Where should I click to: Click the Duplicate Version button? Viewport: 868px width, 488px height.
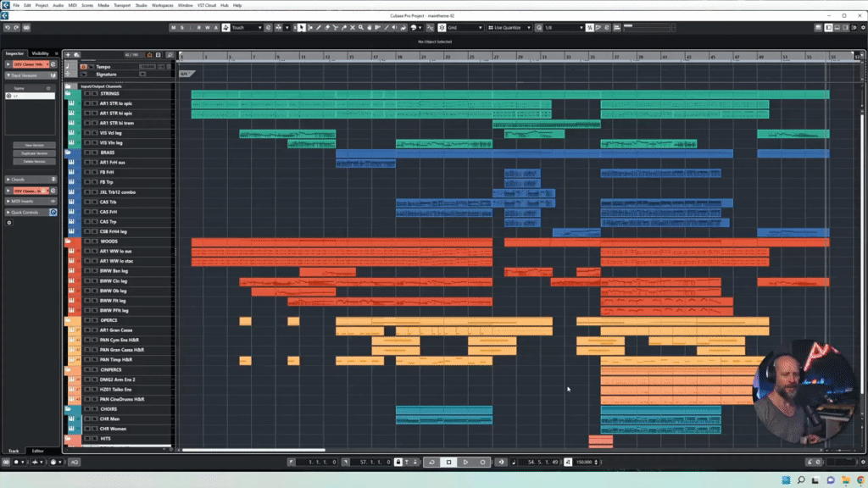tap(34, 153)
